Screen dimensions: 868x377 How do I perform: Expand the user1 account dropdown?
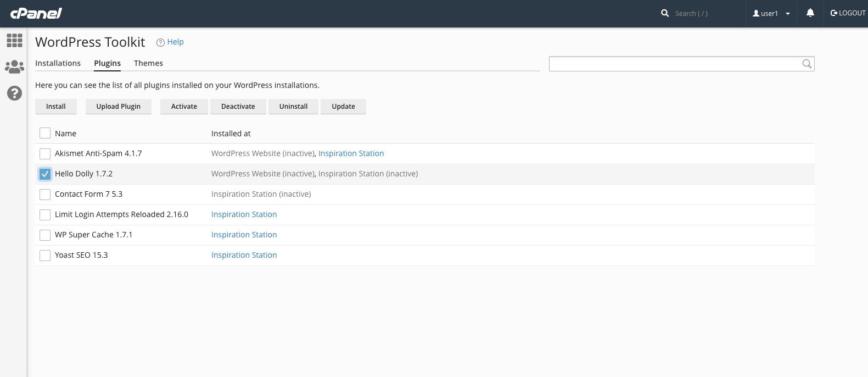tap(771, 13)
